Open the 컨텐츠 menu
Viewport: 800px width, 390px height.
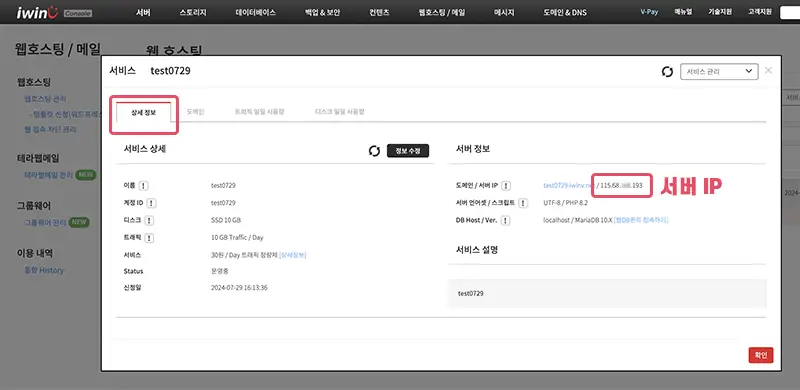379,13
